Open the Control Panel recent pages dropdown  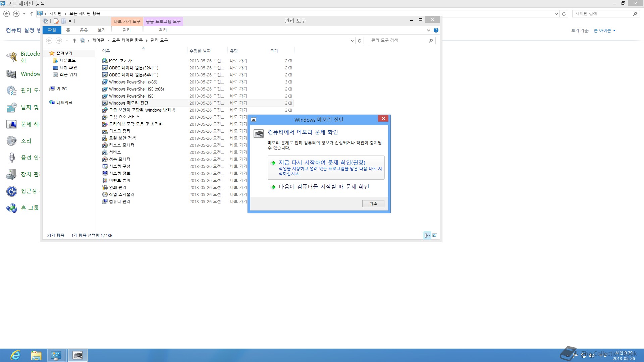(x=24, y=14)
